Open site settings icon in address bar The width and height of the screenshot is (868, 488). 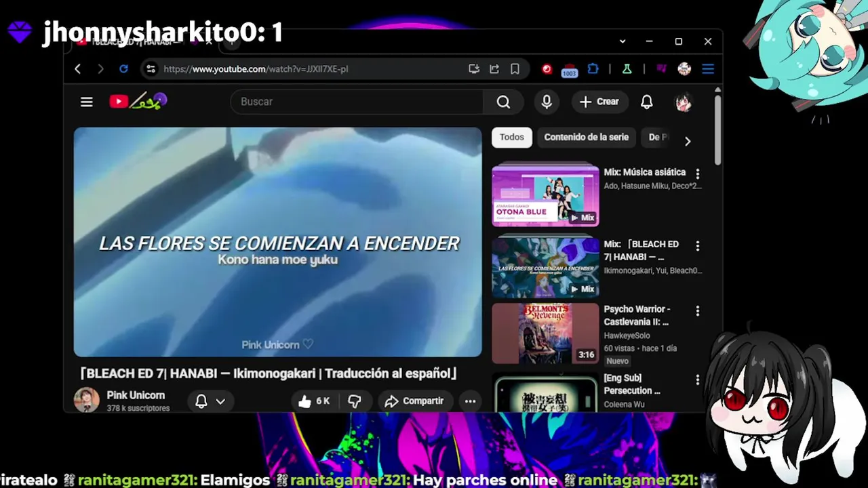151,69
